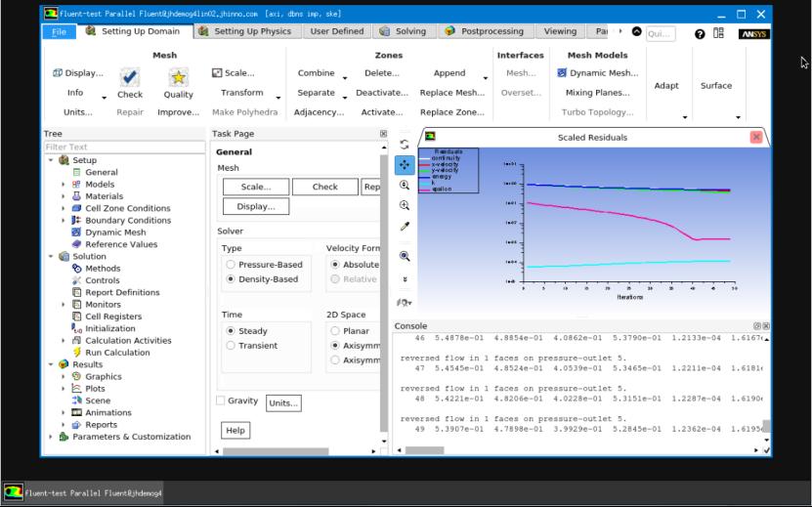
Task: Click Replace Mesh... in Zones
Action: (452, 93)
